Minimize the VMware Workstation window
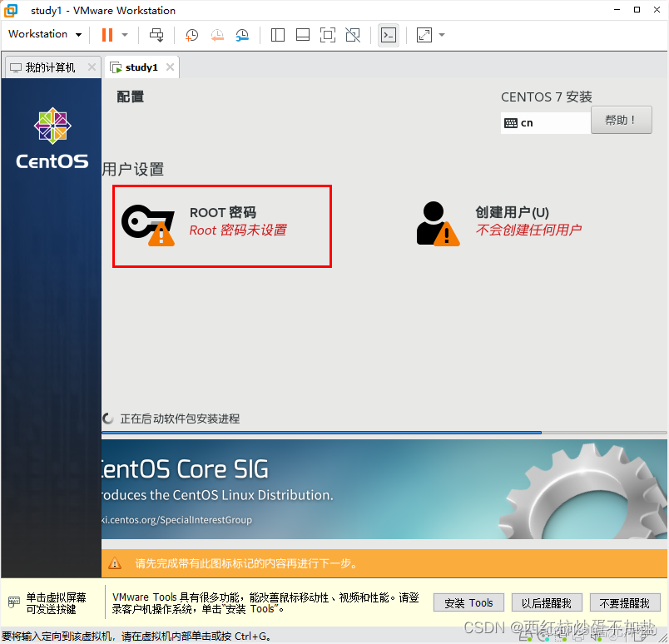 (617, 10)
